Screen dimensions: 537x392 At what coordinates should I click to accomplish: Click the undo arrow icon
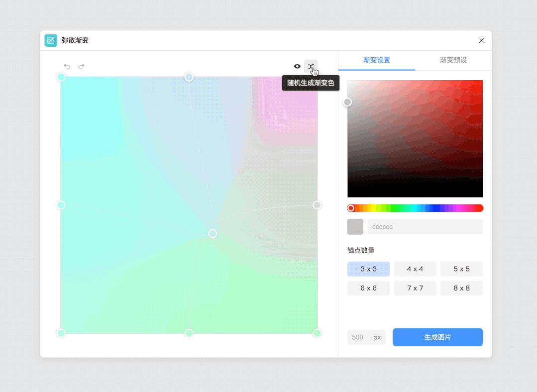67,66
